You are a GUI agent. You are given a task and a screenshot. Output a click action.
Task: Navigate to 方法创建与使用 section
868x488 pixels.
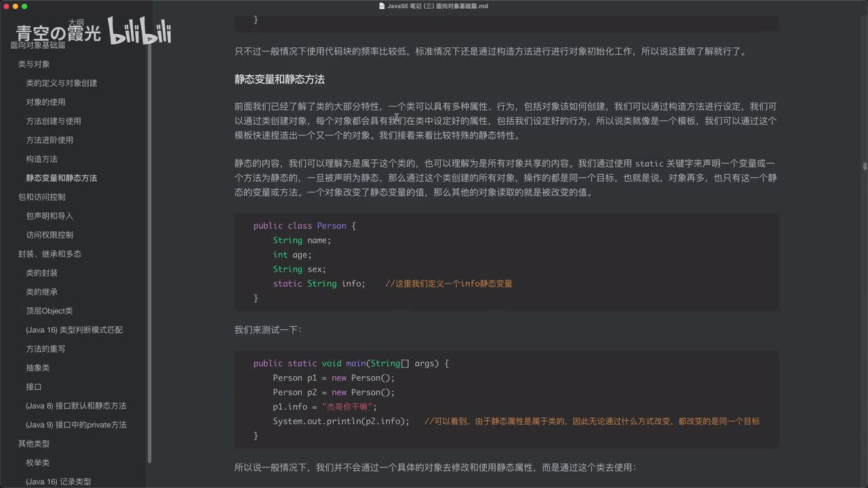click(54, 121)
